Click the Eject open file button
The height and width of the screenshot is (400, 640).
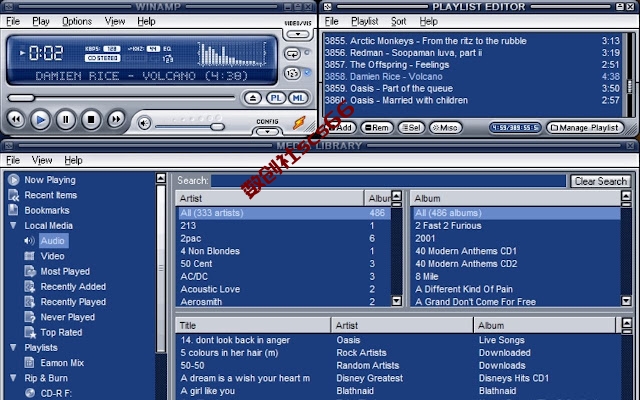click(x=253, y=98)
